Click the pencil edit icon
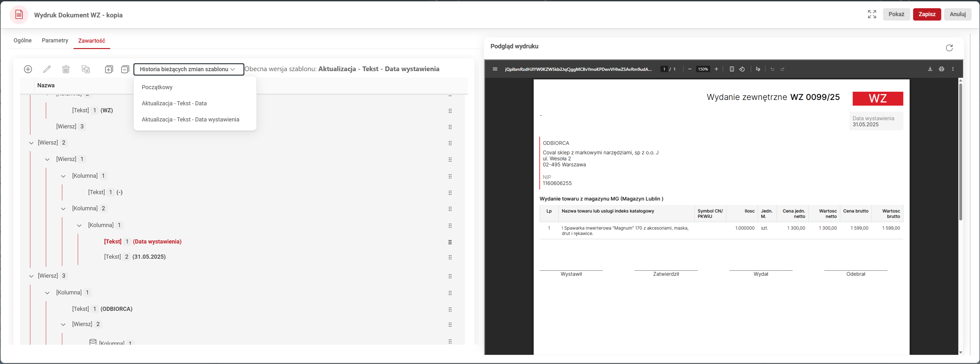The width and height of the screenshot is (980, 364). (x=47, y=69)
